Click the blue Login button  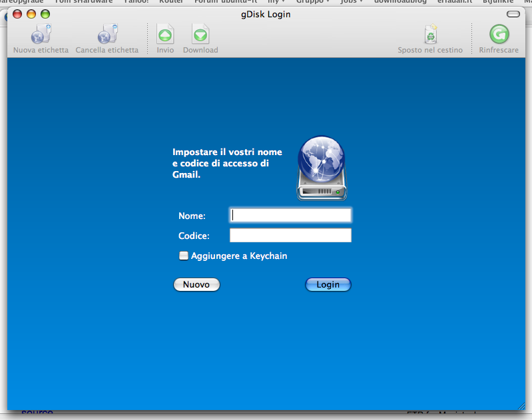pos(328,285)
